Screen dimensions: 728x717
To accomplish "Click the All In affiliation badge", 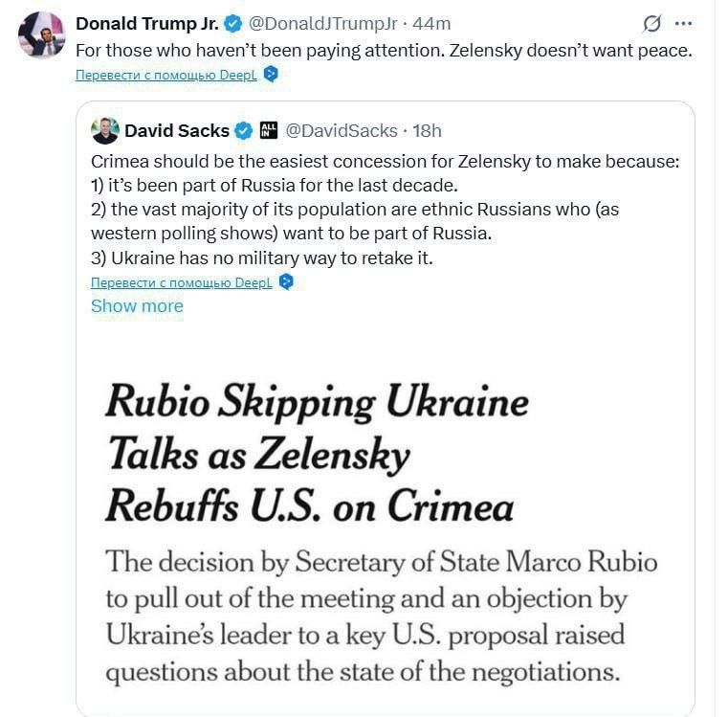I will click(269, 131).
